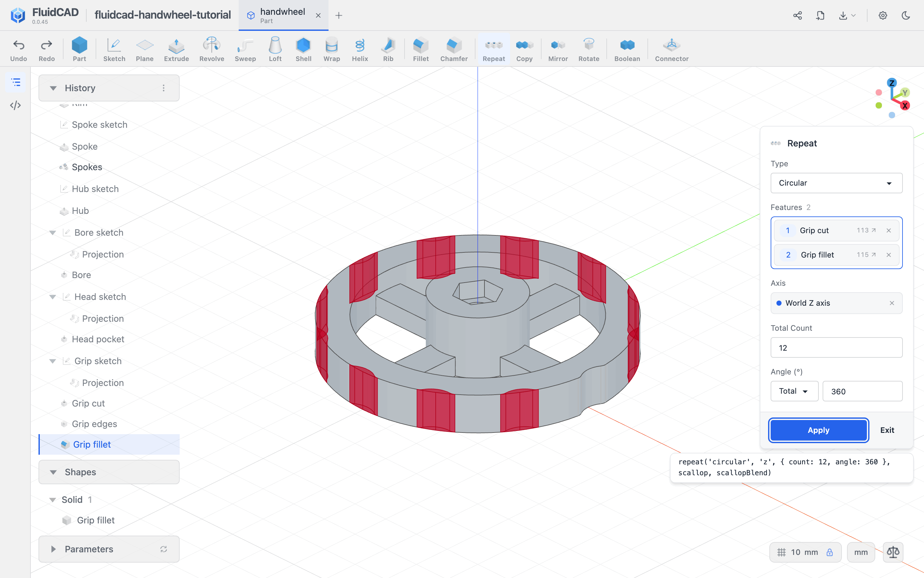This screenshot has height=578, width=924.
Task: Select the Wrap tool
Action: 331,49
